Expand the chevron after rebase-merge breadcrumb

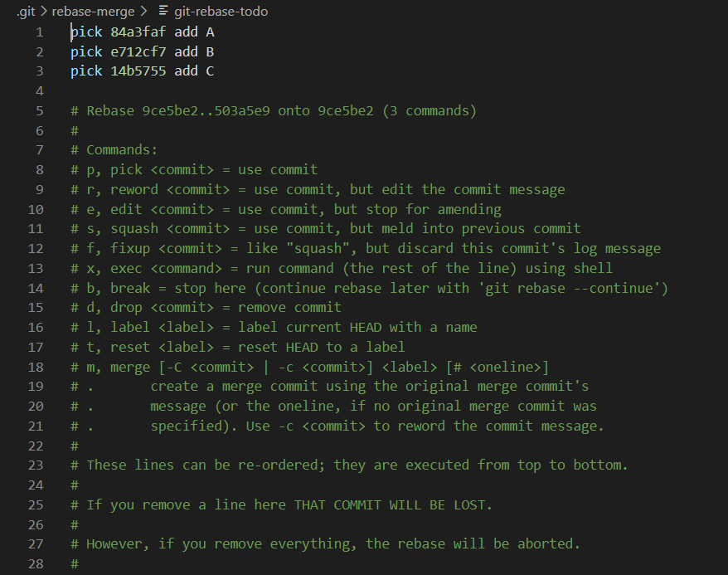(143, 11)
